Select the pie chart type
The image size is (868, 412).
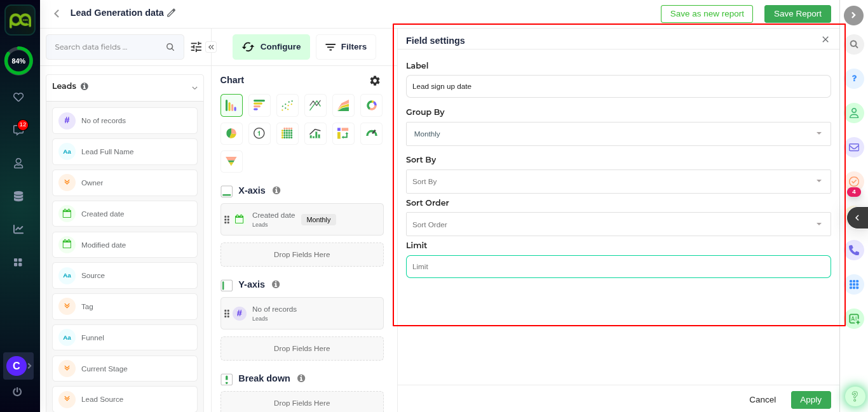pos(231,133)
